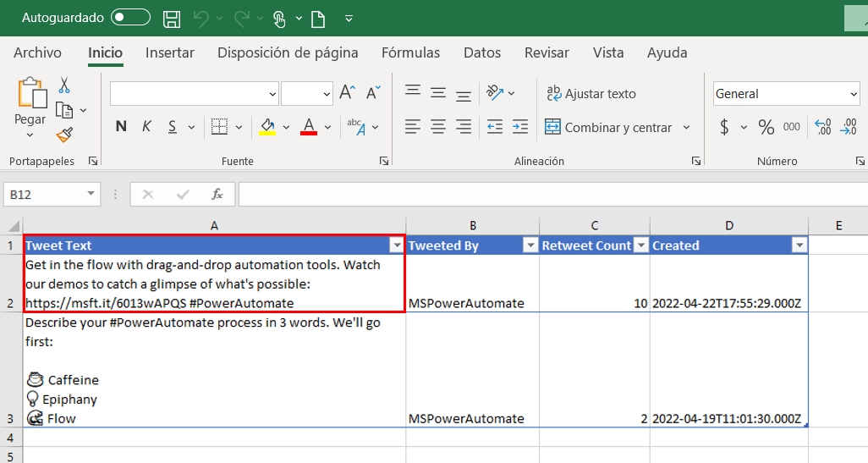
Task: Click the align left icon
Action: click(412, 127)
